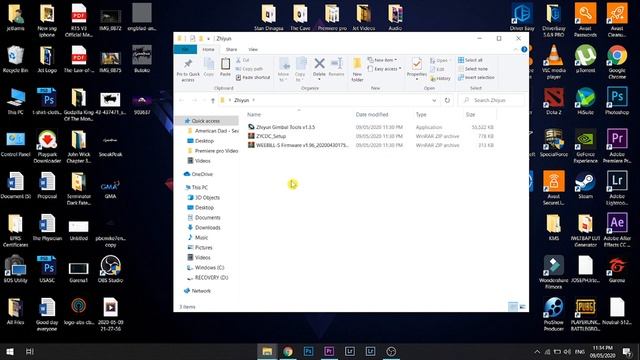The image size is (640, 360).
Task: Sort files by Date modified column
Action: (372, 115)
